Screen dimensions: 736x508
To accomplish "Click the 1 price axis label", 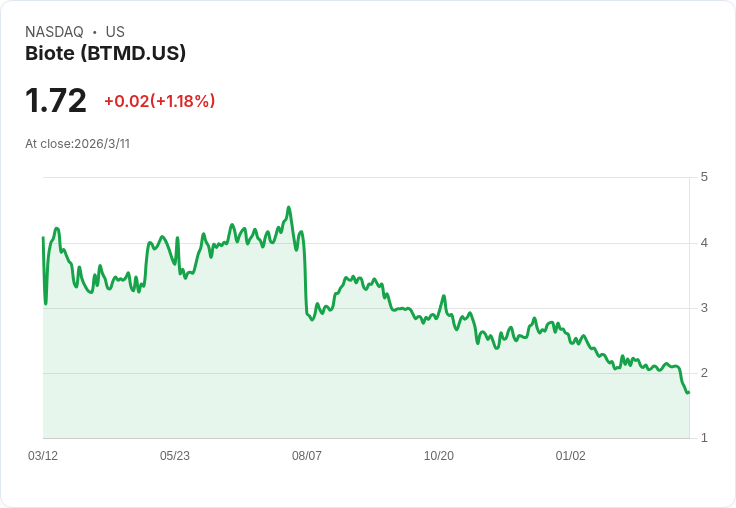I will coord(705,438).
